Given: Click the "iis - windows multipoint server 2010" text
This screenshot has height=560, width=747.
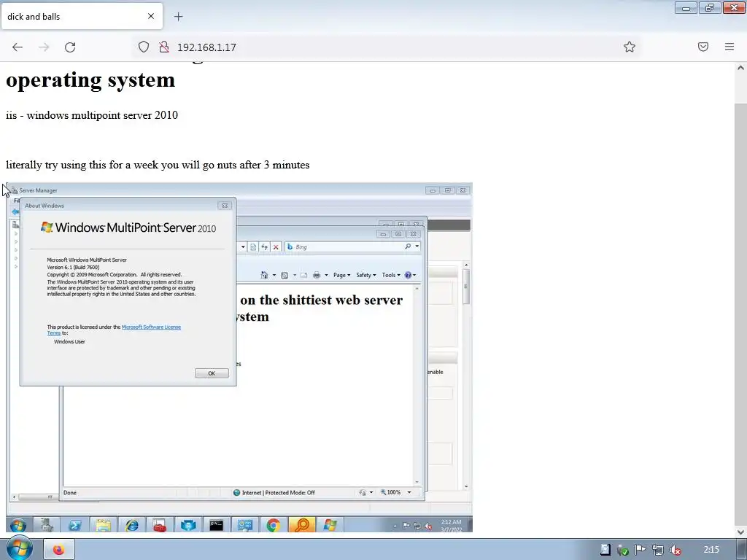Looking at the screenshot, I should 92,115.
